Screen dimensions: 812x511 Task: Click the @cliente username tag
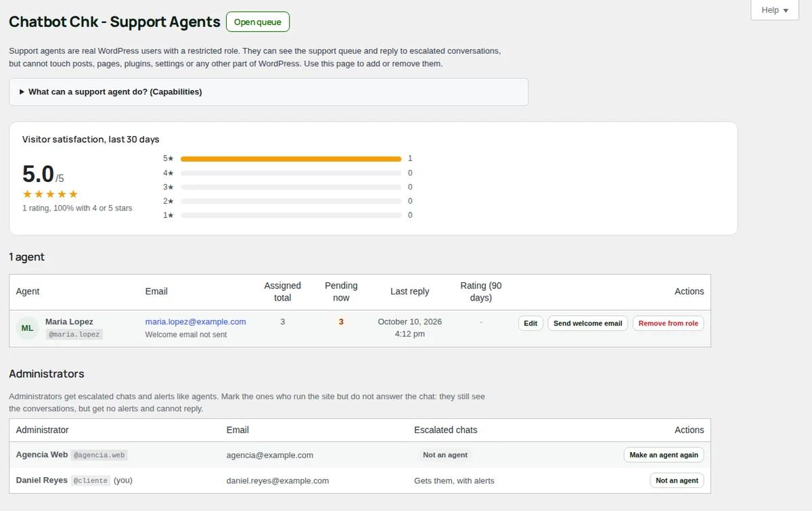coord(91,481)
